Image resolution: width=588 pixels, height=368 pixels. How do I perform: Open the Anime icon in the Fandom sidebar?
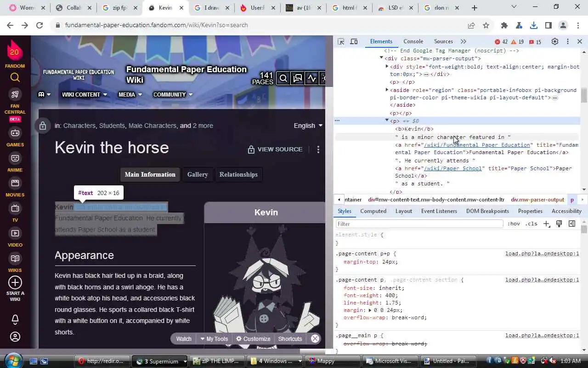pos(15,158)
